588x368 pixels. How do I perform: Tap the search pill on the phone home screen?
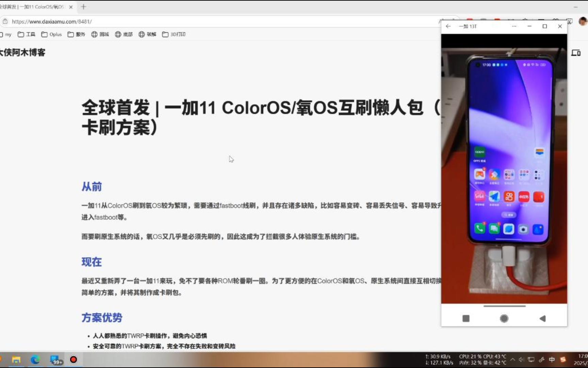click(509, 215)
